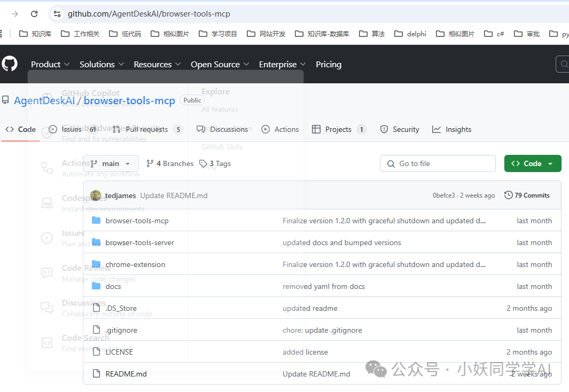This screenshot has height=392, width=569.
Task: Open the 网站开发 bookmark folder
Action: 266,34
